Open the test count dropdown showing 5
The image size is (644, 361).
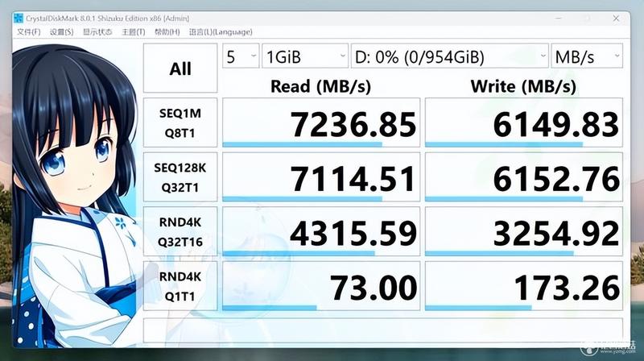[x=241, y=56]
